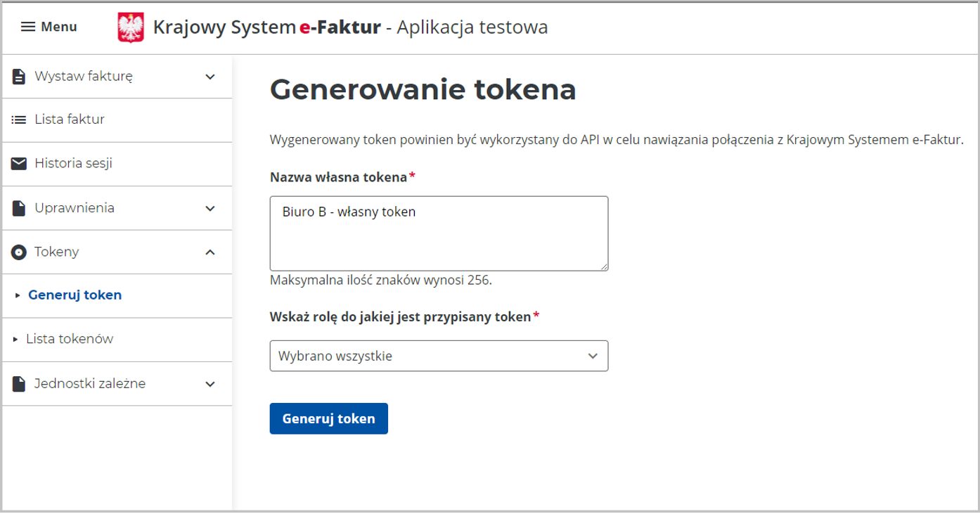Click the hamburger Menu icon
The image size is (980, 514).
tap(27, 27)
